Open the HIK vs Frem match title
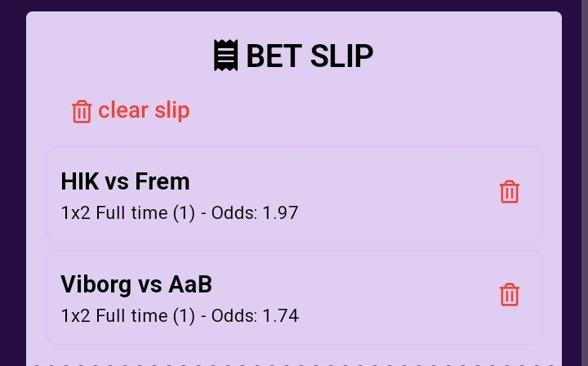 pos(125,181)
